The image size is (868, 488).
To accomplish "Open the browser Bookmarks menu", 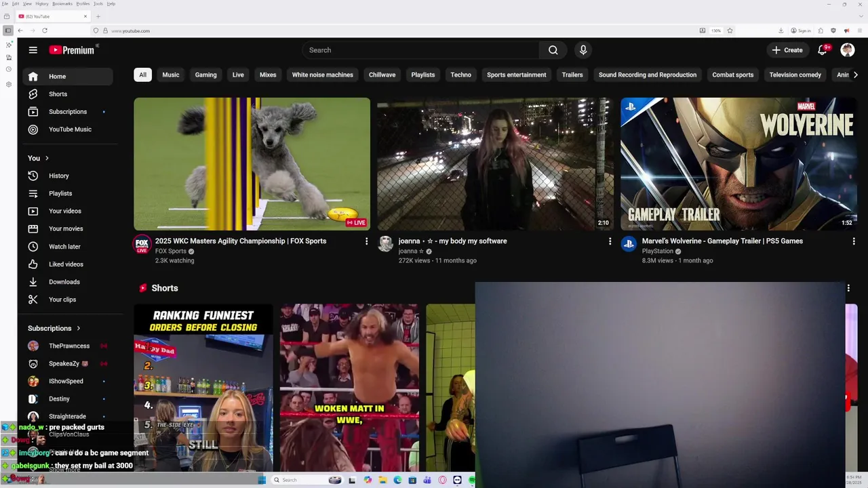I will [62, 3].
